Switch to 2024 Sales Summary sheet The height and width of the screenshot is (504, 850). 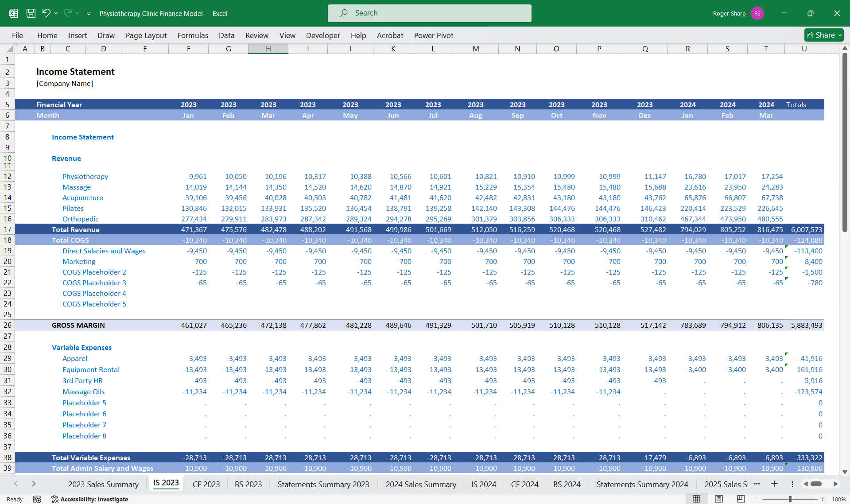pos(421,485)
